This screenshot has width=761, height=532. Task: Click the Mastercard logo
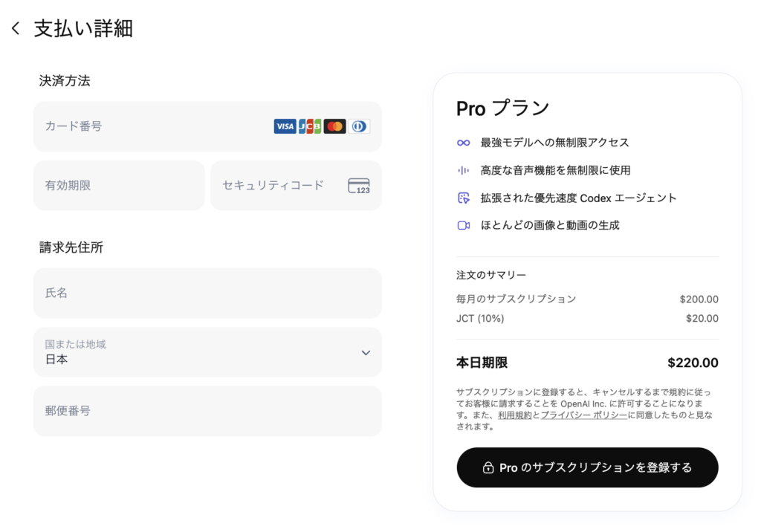click(334, 126)
